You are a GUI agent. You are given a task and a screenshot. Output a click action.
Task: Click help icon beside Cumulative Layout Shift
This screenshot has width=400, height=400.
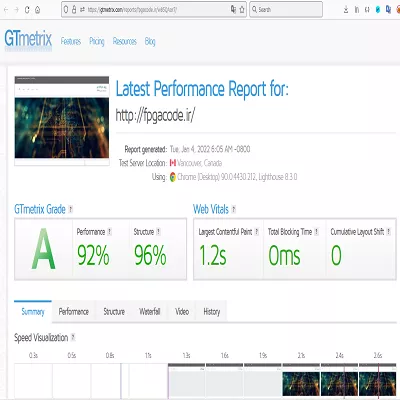click(x=388, y=232)
